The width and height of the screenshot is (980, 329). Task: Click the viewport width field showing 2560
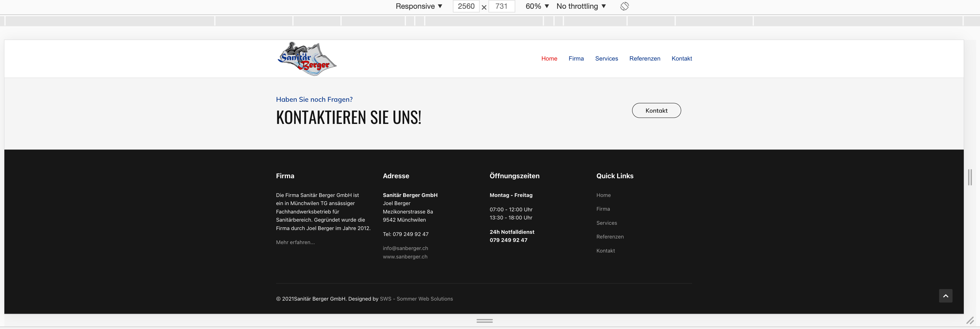click(466, 7)
